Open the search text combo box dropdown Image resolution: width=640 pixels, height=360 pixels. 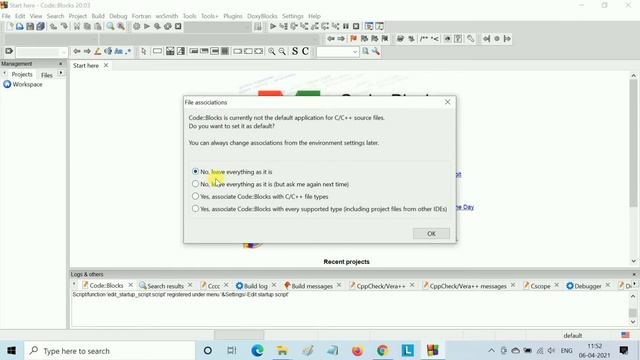coord(63,52)
